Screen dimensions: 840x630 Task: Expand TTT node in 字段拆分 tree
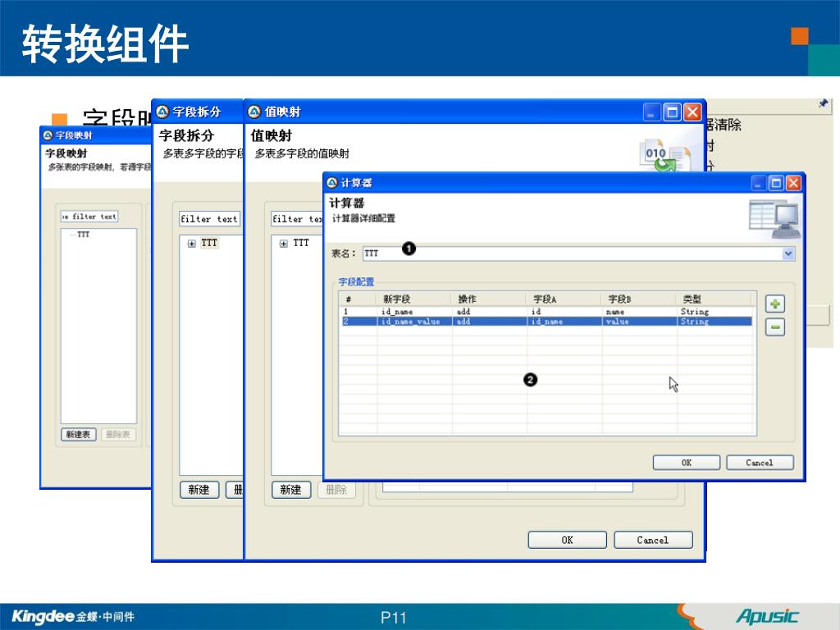(192, 244)
